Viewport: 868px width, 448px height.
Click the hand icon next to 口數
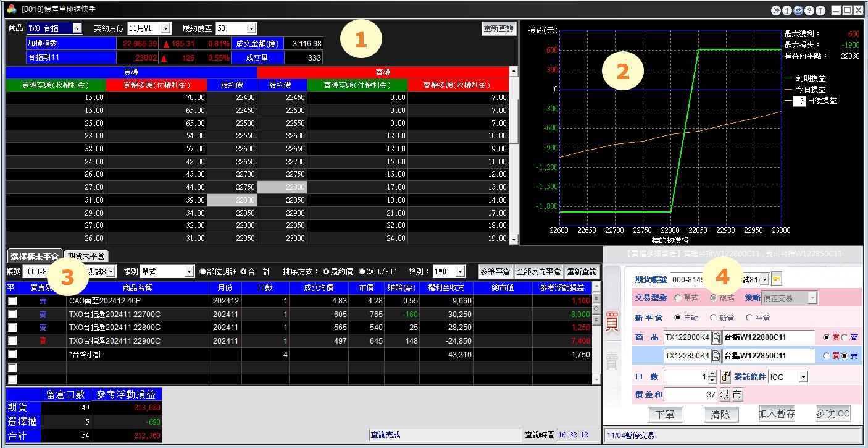[x=725, y=376]
